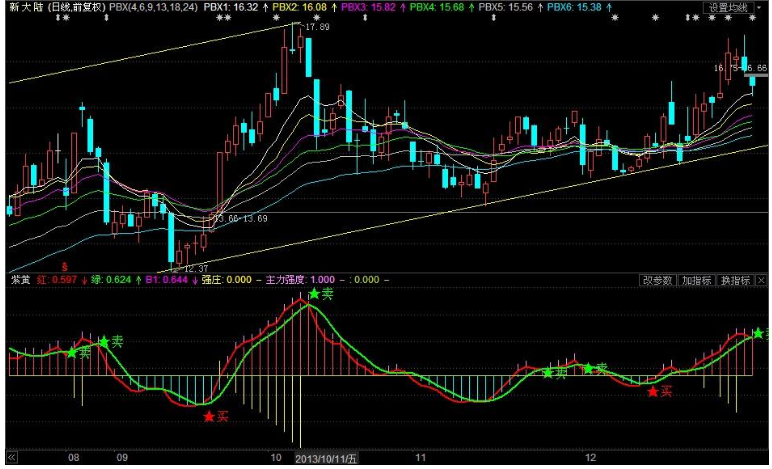Open dropdown arrow beside 设置均线
The width and height of the screenshot is (772, 469).
[x=760, y=7]
